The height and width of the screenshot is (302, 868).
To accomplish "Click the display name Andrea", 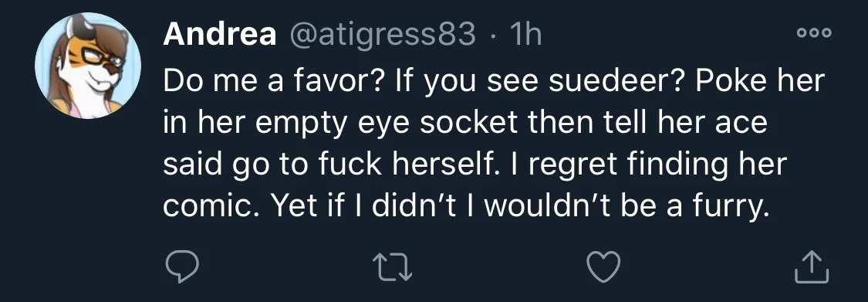I will [220, 35].
